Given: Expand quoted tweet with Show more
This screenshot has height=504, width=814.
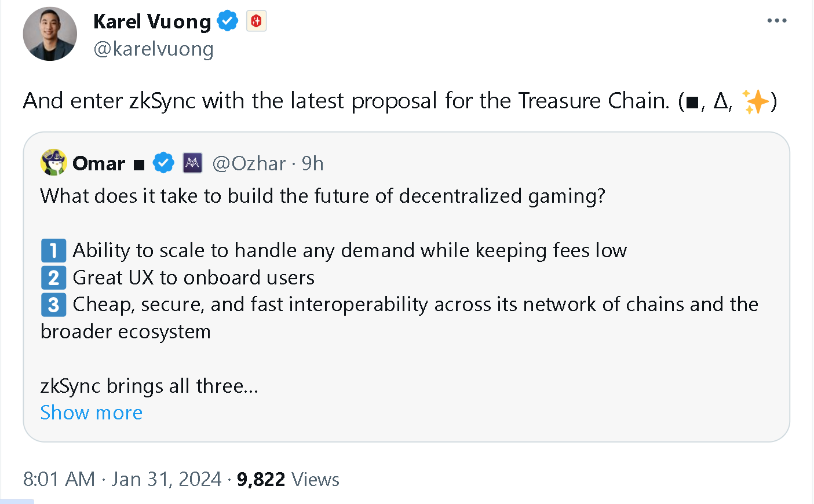Looking at the screenshot, I should [x=92, y=412].
